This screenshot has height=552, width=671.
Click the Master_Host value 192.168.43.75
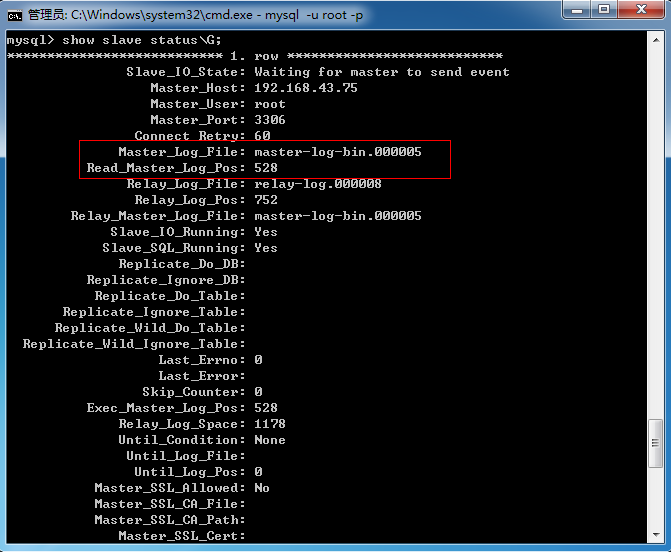click(x=306, y=88)
